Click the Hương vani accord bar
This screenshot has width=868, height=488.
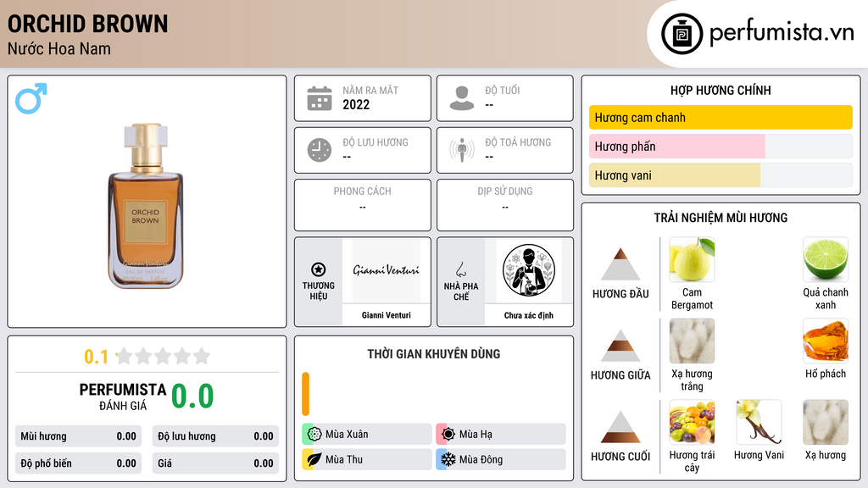tap(721, 175)
